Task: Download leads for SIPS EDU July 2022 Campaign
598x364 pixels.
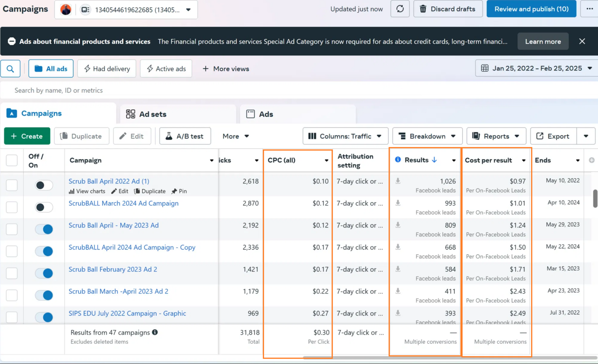Action: 398,313
